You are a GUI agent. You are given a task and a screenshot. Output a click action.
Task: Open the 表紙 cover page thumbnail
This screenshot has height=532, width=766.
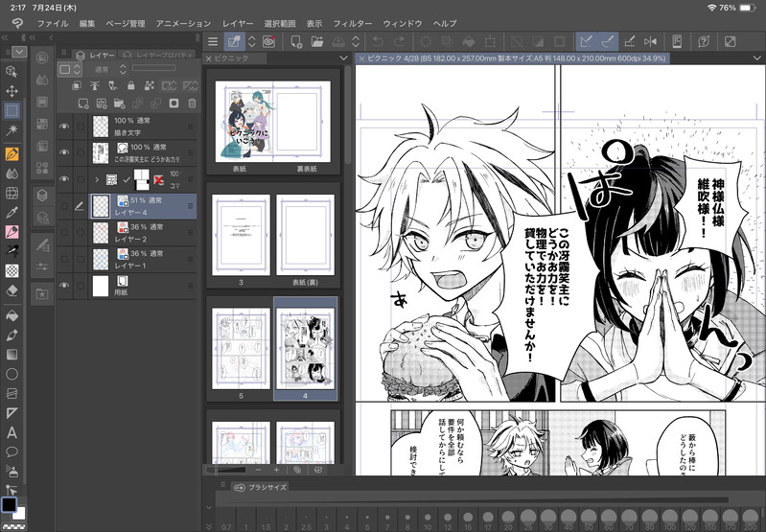tap(244, 121)
